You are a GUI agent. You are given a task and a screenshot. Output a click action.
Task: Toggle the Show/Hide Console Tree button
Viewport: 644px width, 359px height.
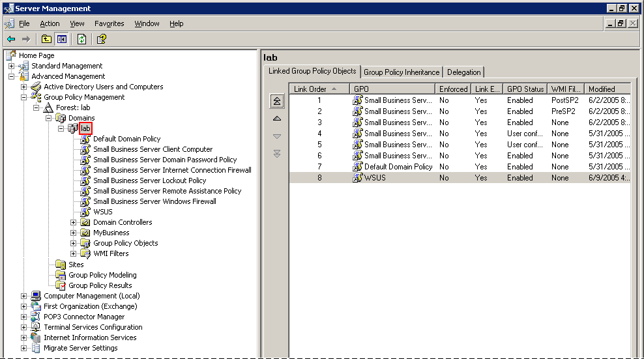[62, 39]
